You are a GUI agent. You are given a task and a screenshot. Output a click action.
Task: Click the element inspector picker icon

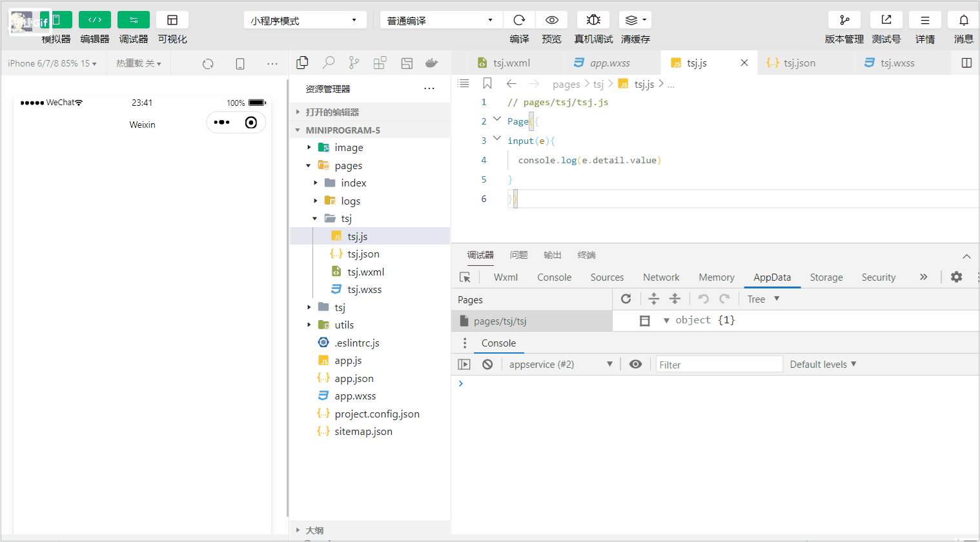(x=465, y=277)
